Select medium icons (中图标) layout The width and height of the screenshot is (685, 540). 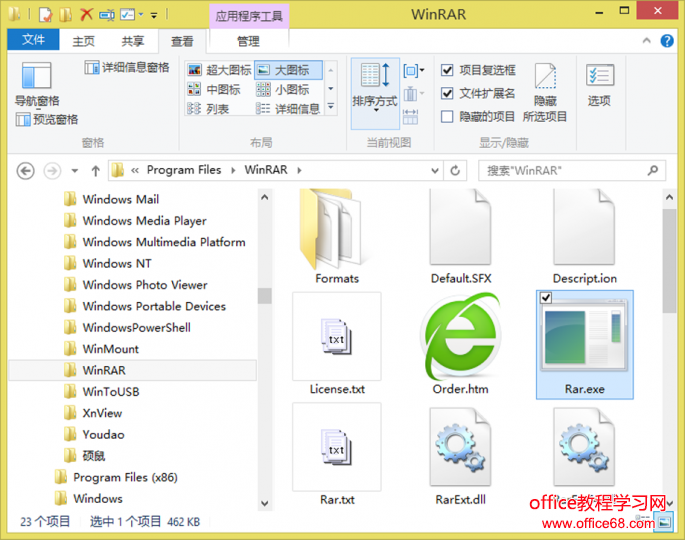click(x=214, y=90)
